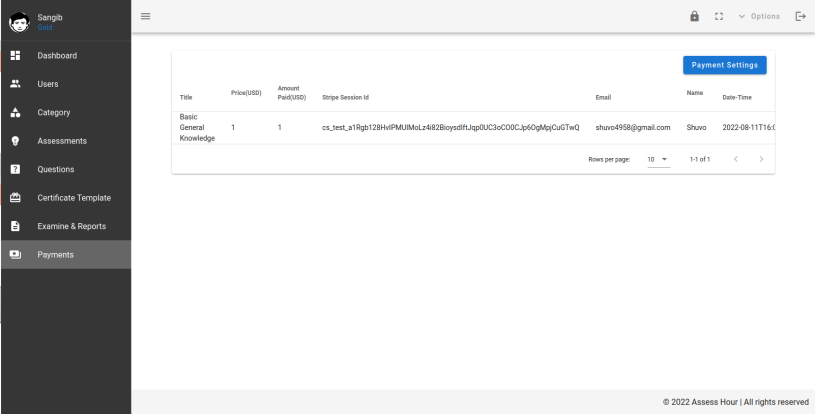Click the Examine & Reports document icon
The image size is (815, 414).
(15, 226)
